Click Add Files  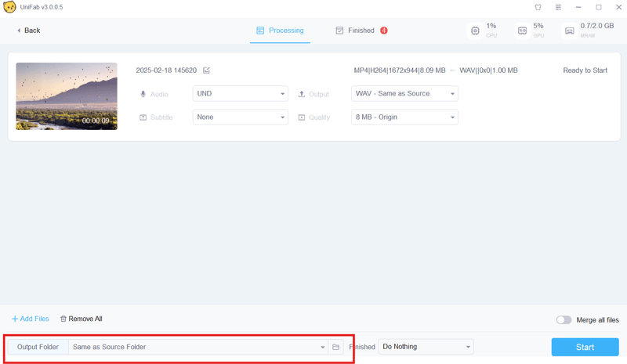(x=30, y=319)
